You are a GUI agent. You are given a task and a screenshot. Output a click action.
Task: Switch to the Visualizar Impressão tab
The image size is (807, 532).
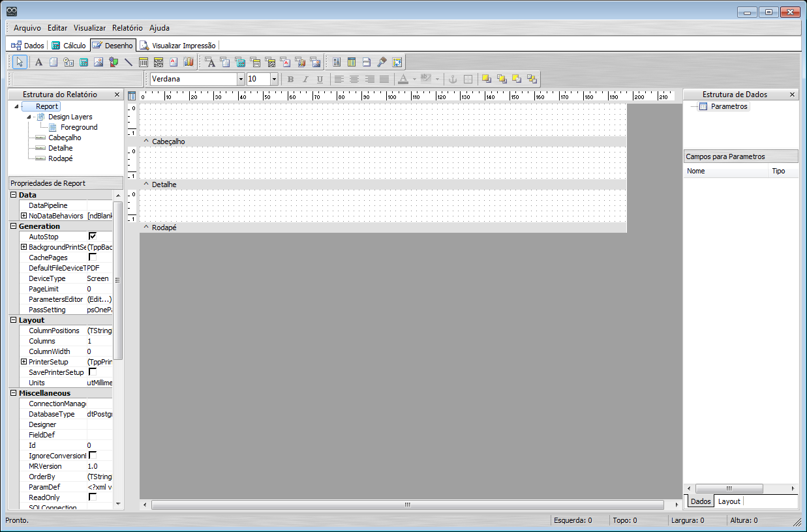pyautogui.click(x=178, y=46)
